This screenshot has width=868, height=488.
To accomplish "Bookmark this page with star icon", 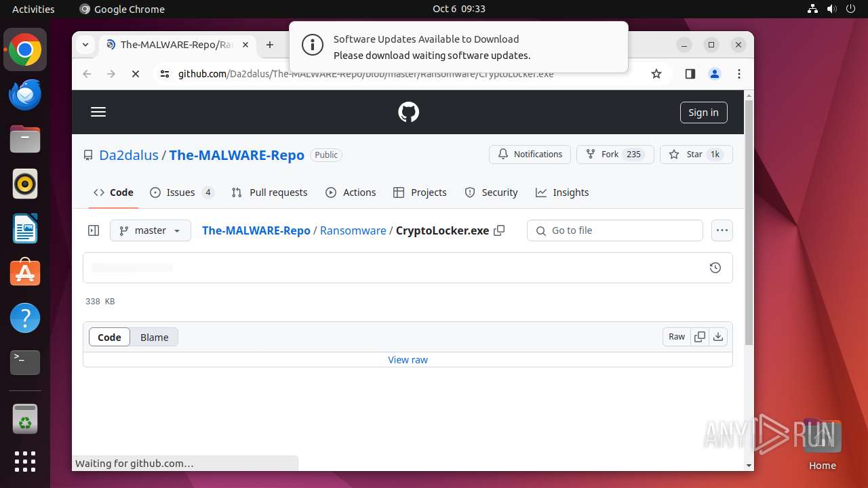I will [x=656, y=74].
